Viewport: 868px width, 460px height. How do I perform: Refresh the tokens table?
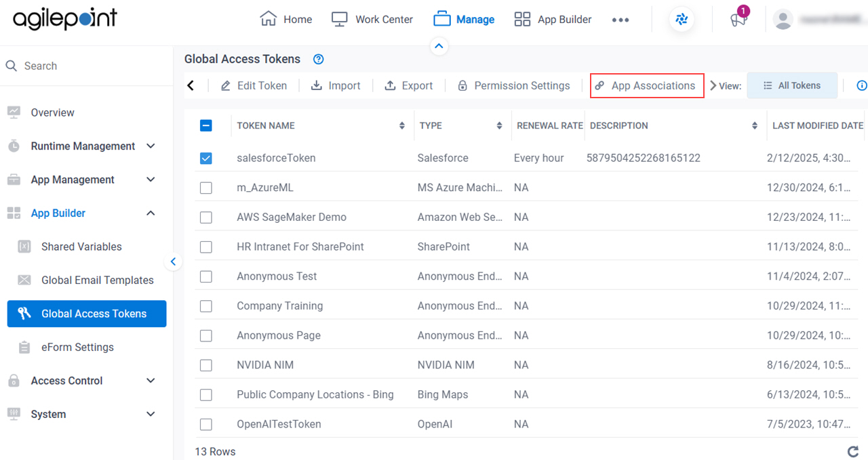coord(852,451)
